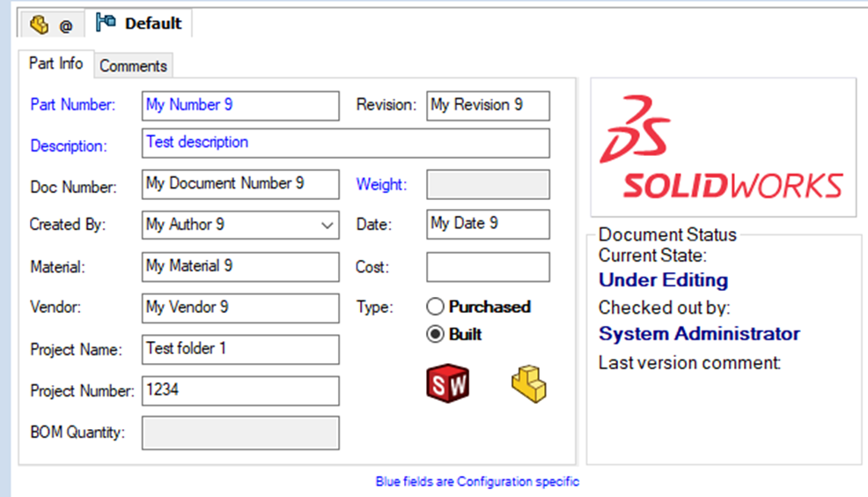Click the 'Type:' label

[x=375, y=307]
